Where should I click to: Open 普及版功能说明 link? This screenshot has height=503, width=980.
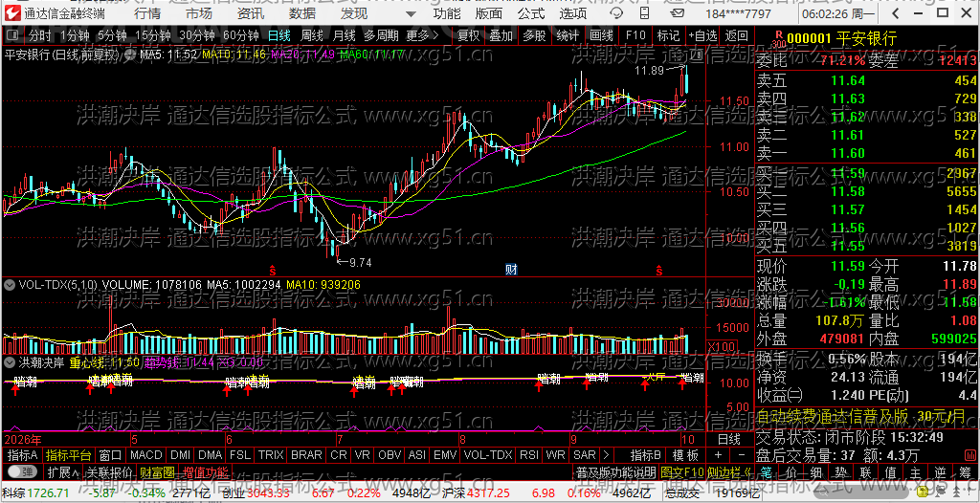(615, 471)
